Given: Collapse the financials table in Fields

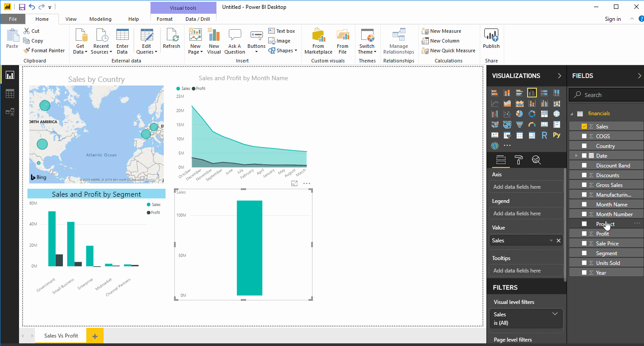Looking at the screenshot, I should (x=571, y=113).
